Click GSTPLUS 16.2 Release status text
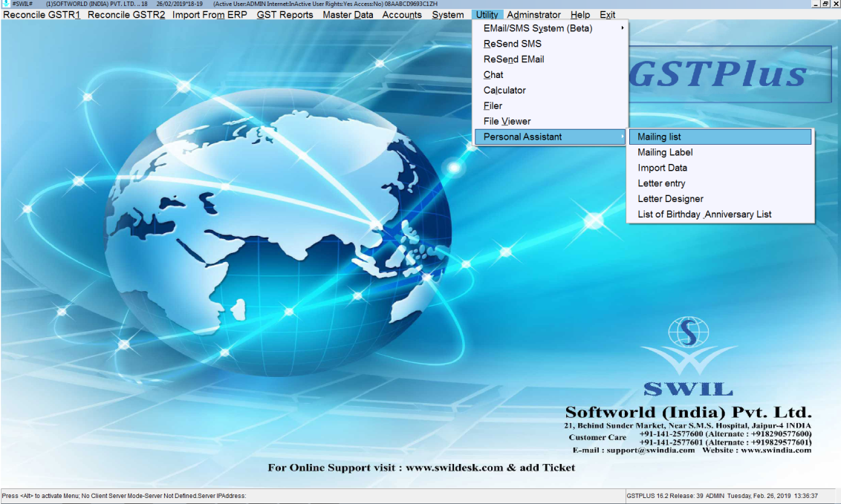 click(664, 496)
